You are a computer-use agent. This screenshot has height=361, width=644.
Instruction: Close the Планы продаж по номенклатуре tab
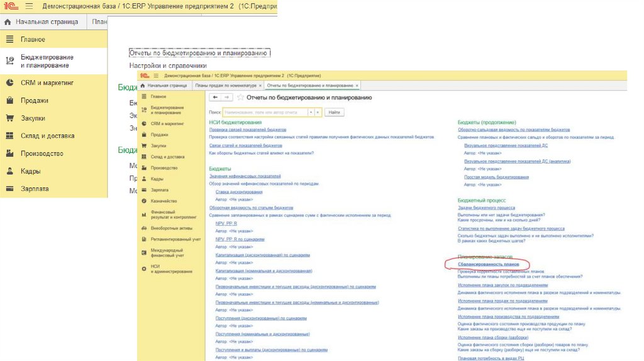coord(260,86)
